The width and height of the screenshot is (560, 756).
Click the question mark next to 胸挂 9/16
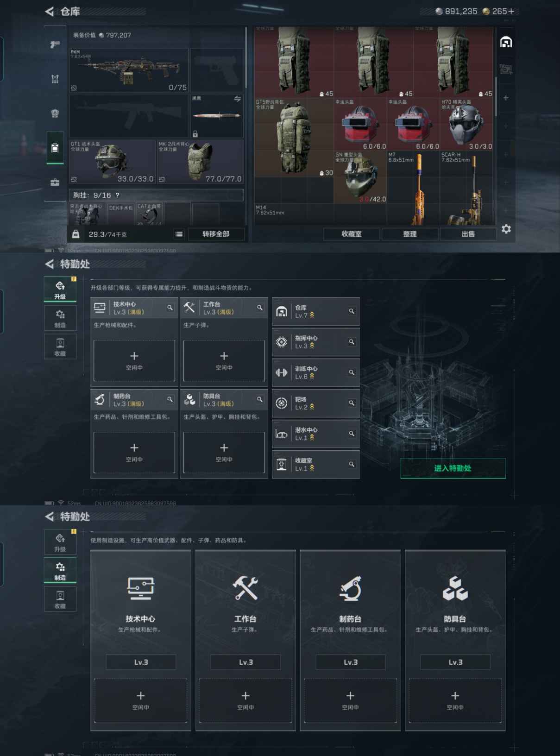117,195
